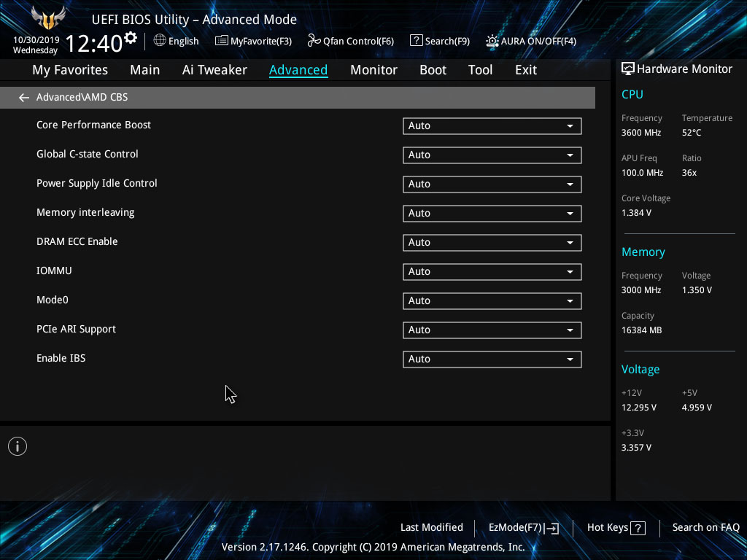Open DRAM ECC Enable dropdown
The width and height of the screenshot is (747, 560).
click(x=492, y=243)
